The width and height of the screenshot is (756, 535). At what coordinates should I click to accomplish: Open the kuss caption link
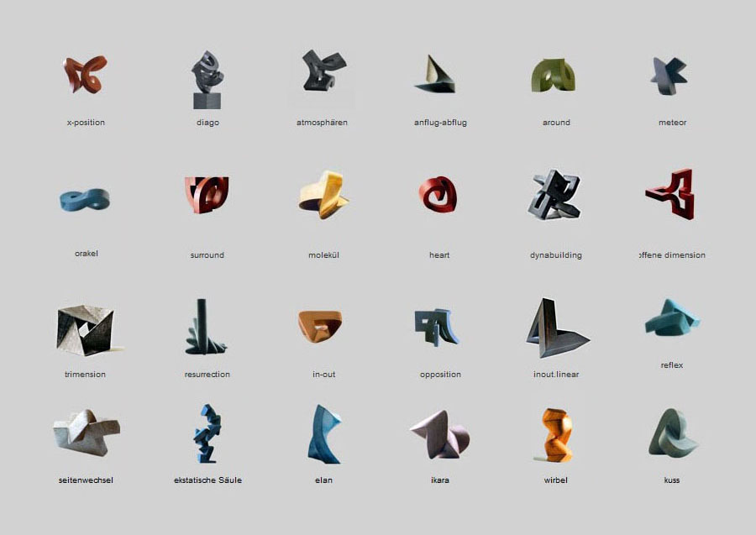671,480
